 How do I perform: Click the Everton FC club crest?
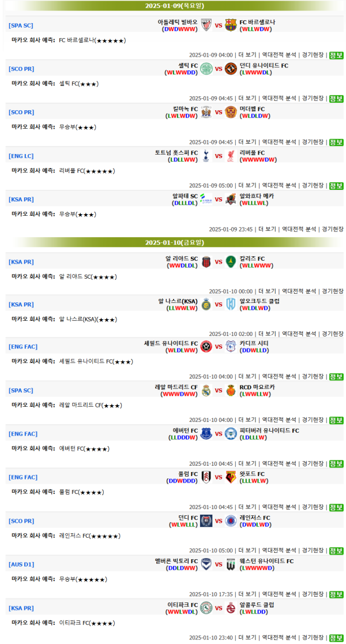coord(206,433)
